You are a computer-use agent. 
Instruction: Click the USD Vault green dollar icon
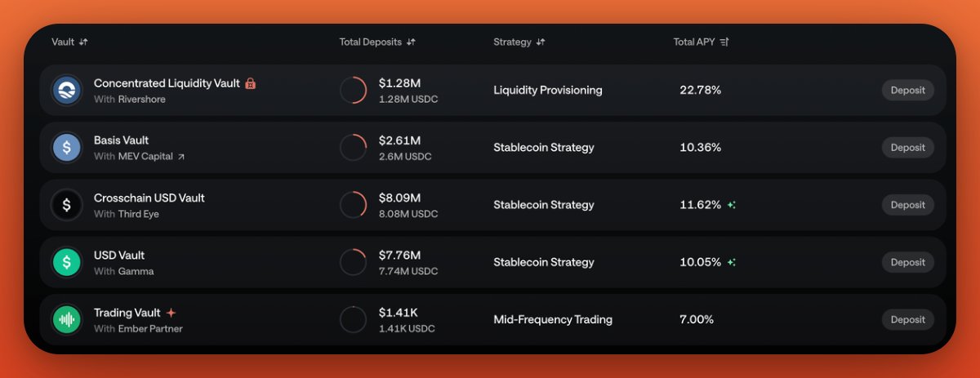(66, 262)
